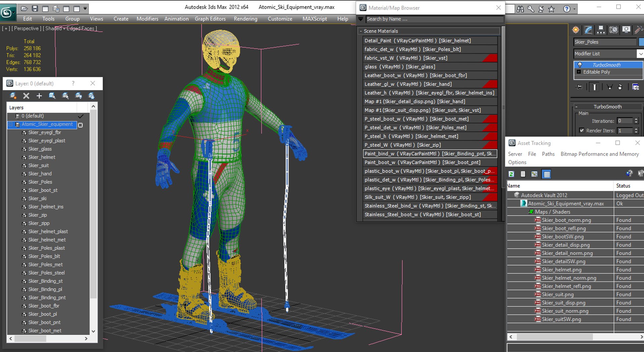The width and height of the screenshot is (644, 352).
Task: Click the Perspective viewport label
Action: point(26,29)
